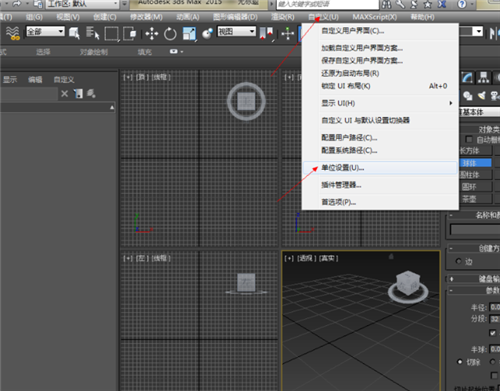The height and width of the screenshot is (391, 500).
Task: Click the 茶壶 (Teapot) object button
Action: coord(476,199)
